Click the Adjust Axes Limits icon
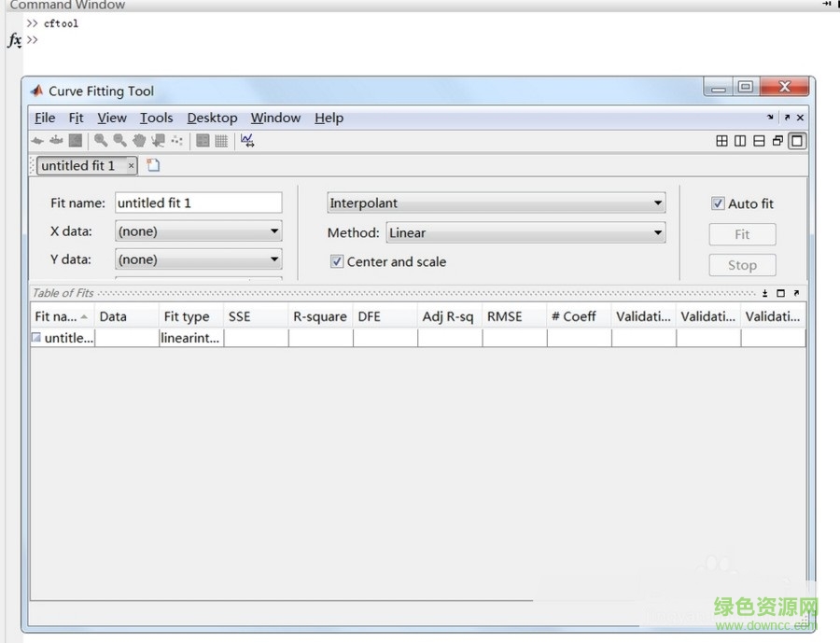The image size is (840, 643). 246,141
